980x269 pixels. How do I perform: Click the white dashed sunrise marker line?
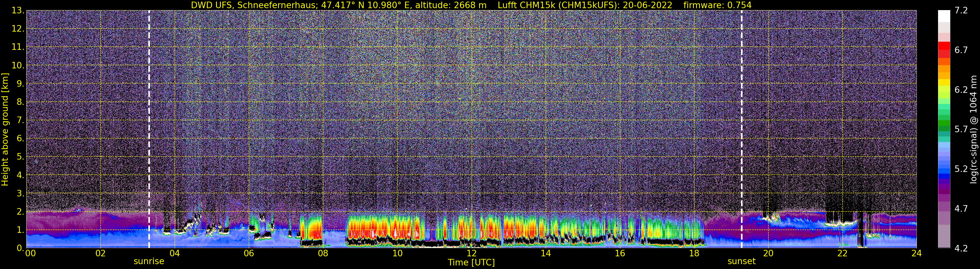(149, 129)
